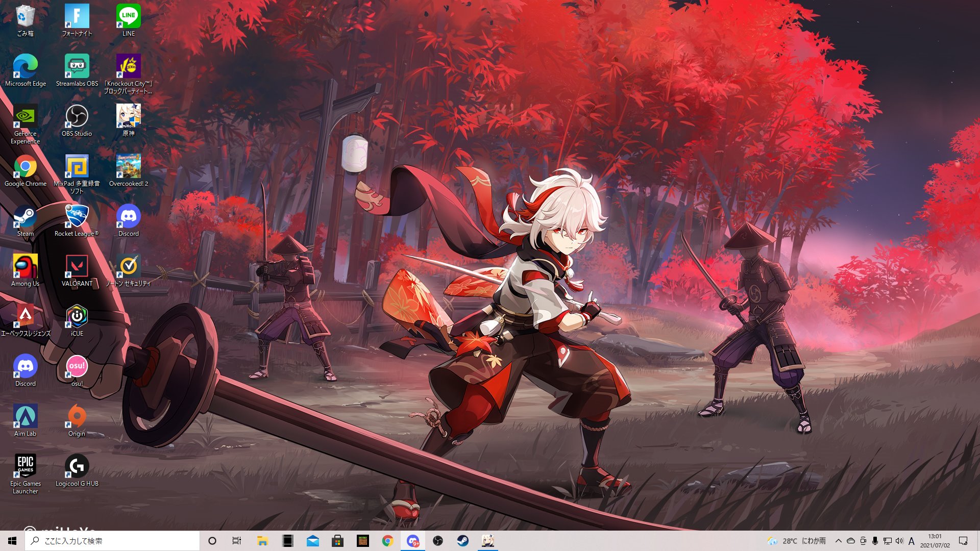Select the VALORANT desktop shortcut
Screen dimensions: 980x551
[x=77, y=270]
